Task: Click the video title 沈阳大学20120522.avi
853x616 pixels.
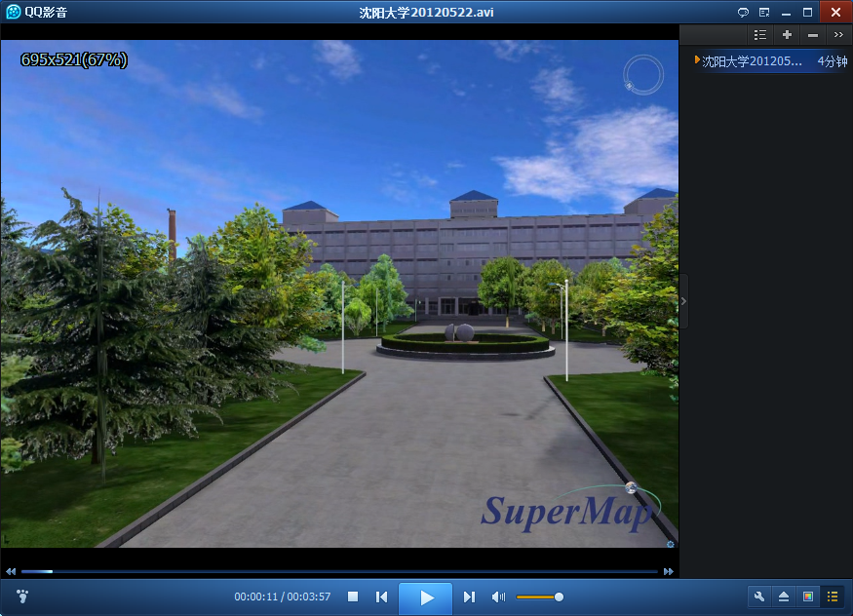Action: click(427, 12)
